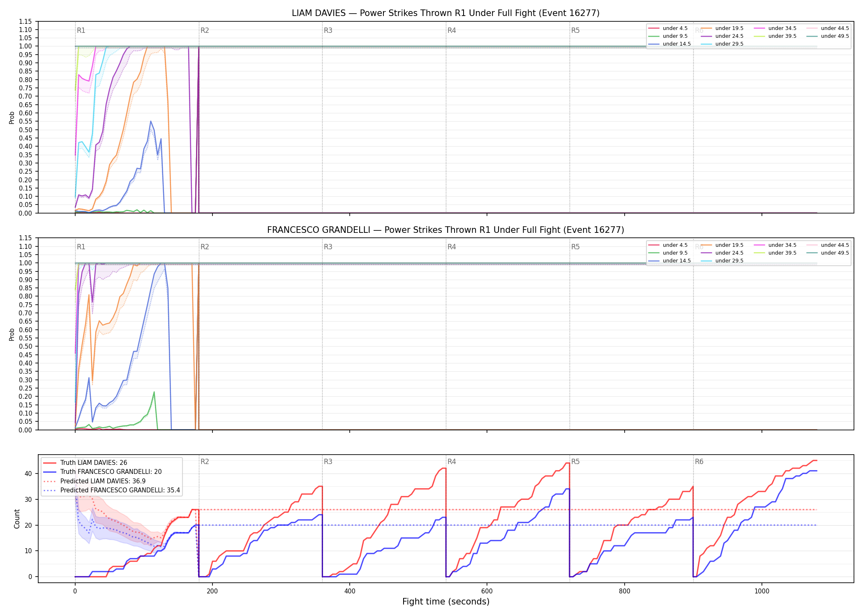Viewport: 863px width, 616px height.
Task: Select 'under 9.5' legend entry in Liam Davies chart
Action: [668, 36]
